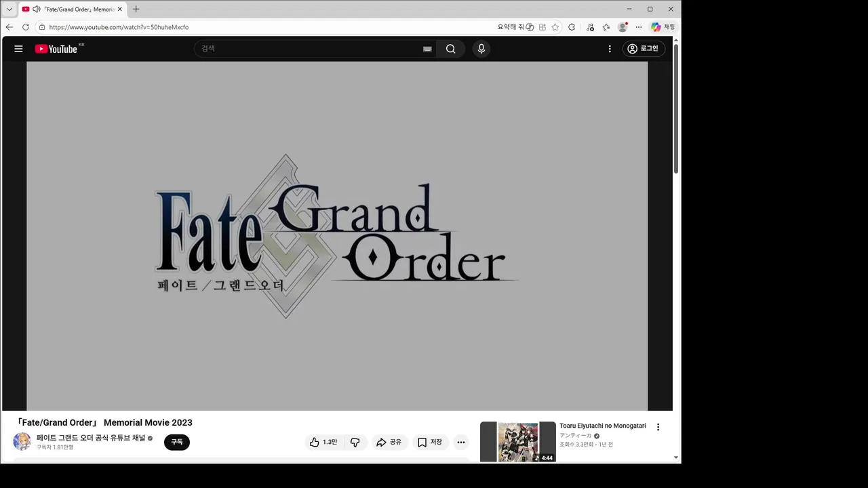Viewport: 868px width, 488px height.
Task: Open the アンティーカ channel name
Action: click(576, 435)
